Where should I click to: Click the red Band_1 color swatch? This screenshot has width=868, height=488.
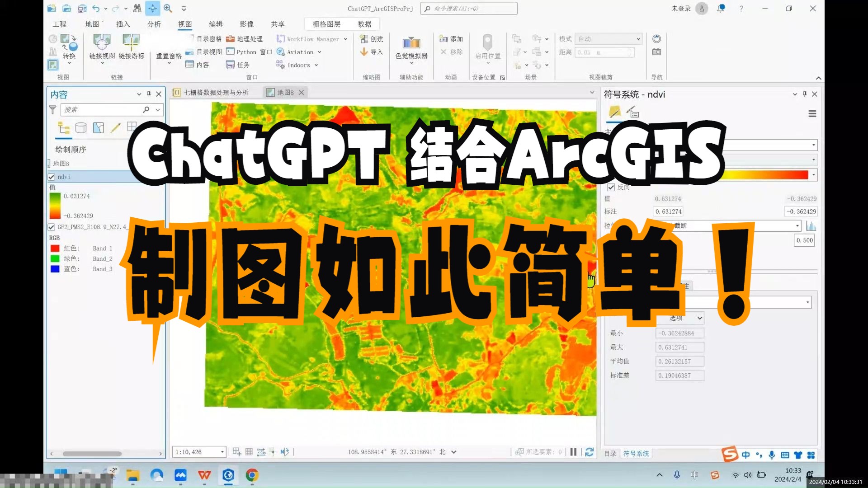55,249
